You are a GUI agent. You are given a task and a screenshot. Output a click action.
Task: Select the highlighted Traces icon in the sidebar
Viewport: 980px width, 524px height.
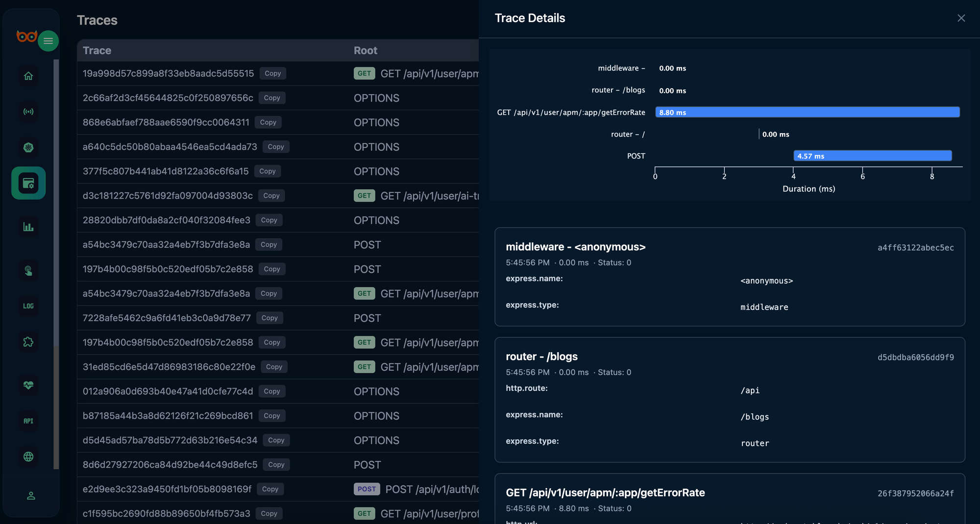(28, 183)
